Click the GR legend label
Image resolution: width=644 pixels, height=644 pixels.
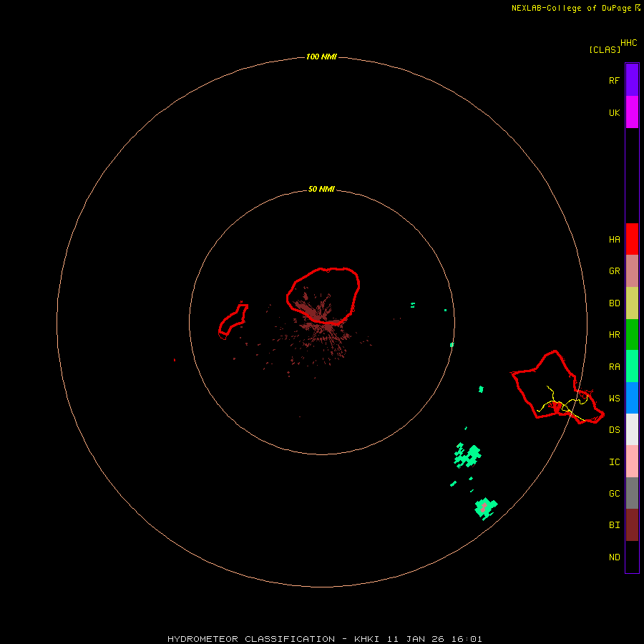614,271
